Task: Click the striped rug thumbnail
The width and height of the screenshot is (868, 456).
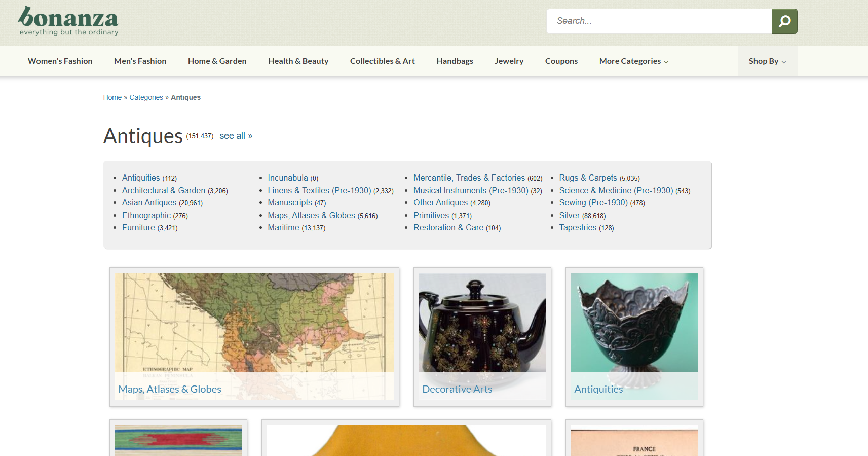Action: coord(178,440)
